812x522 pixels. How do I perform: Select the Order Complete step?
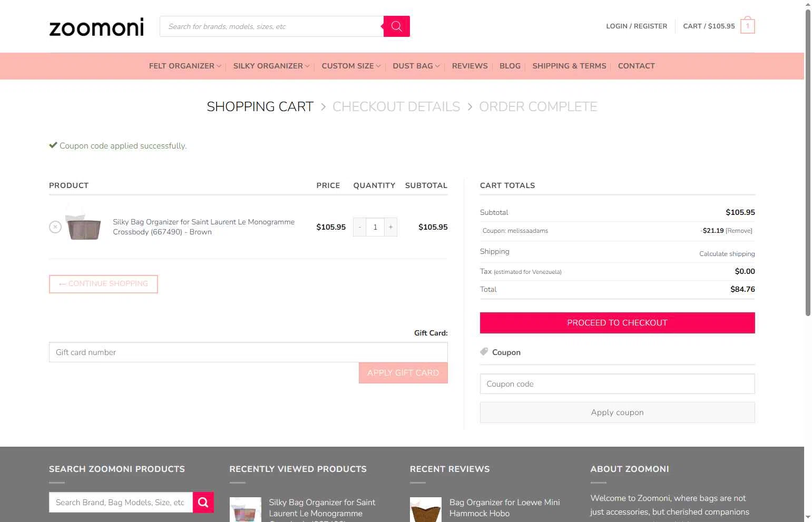click(538, 106)
